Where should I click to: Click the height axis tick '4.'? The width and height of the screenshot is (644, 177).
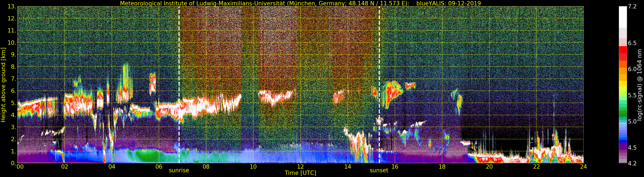click(x=14, y=115)
